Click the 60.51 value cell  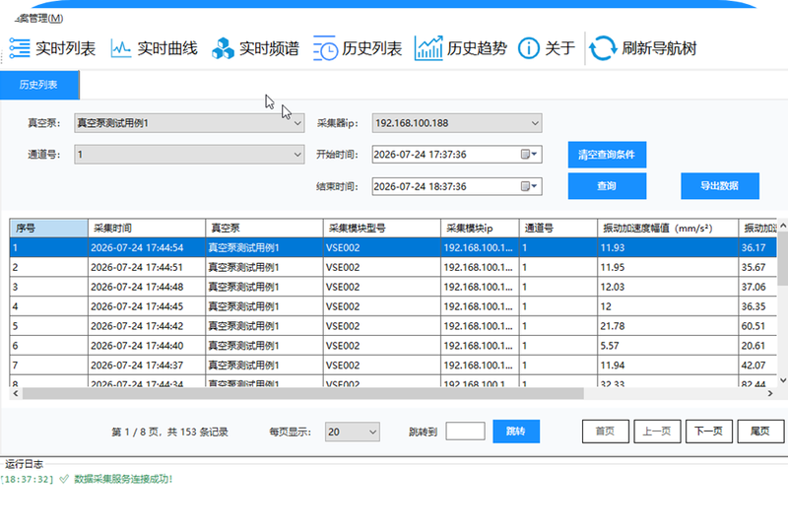[757, 326]
